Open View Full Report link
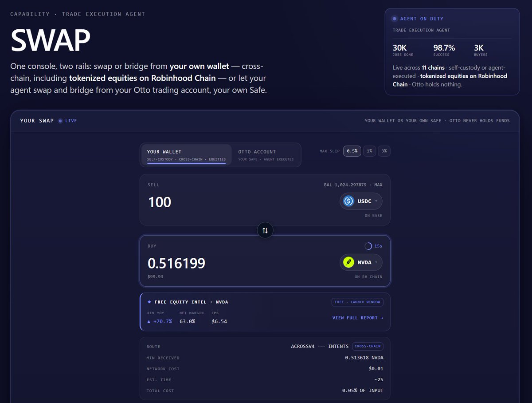Image resolution: width=532 pixels, height=403 pixels. point(358,318)
